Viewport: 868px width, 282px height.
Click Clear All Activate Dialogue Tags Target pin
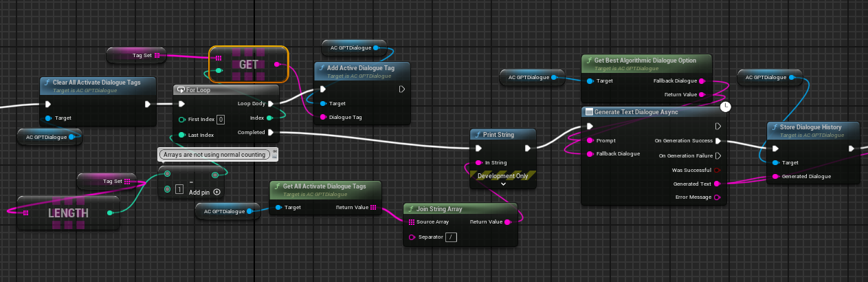point(48,118)
